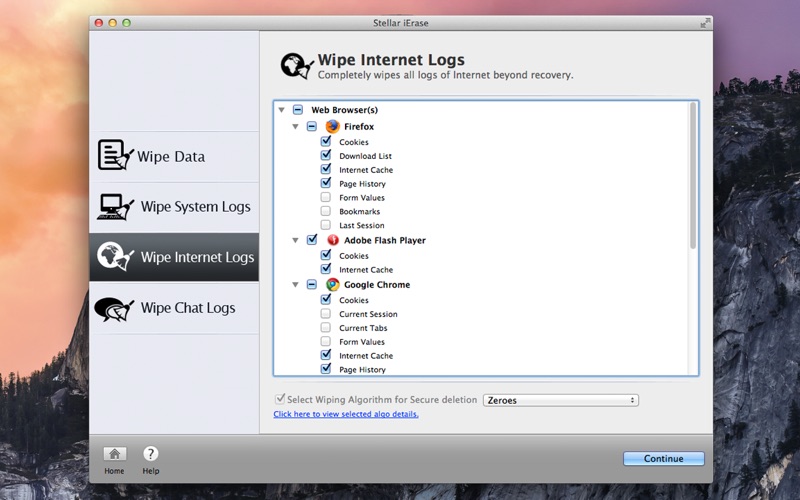800x500 pixels.
Task: Toggle Select Wiping Algorithm for Secure deletion checkbox
Action: 280,398
